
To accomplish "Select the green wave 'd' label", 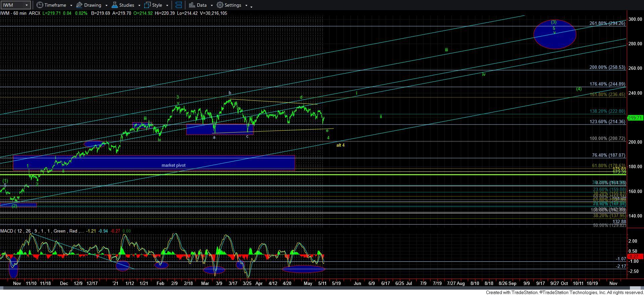I will (301, 97).
